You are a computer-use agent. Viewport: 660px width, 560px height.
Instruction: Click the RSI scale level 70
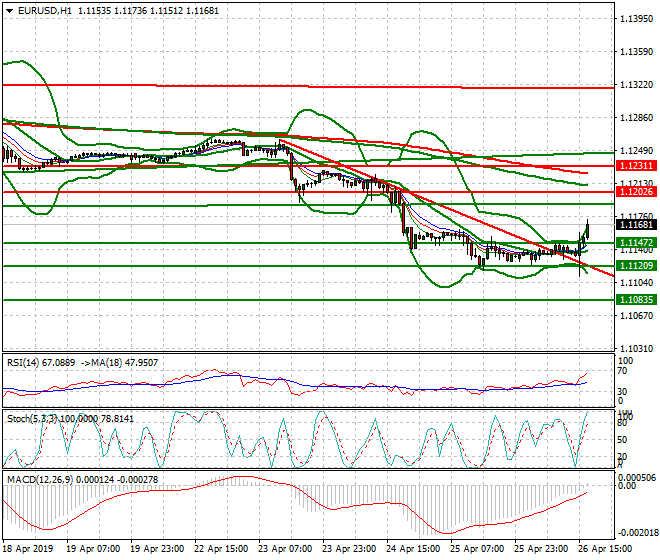(622, 371)
